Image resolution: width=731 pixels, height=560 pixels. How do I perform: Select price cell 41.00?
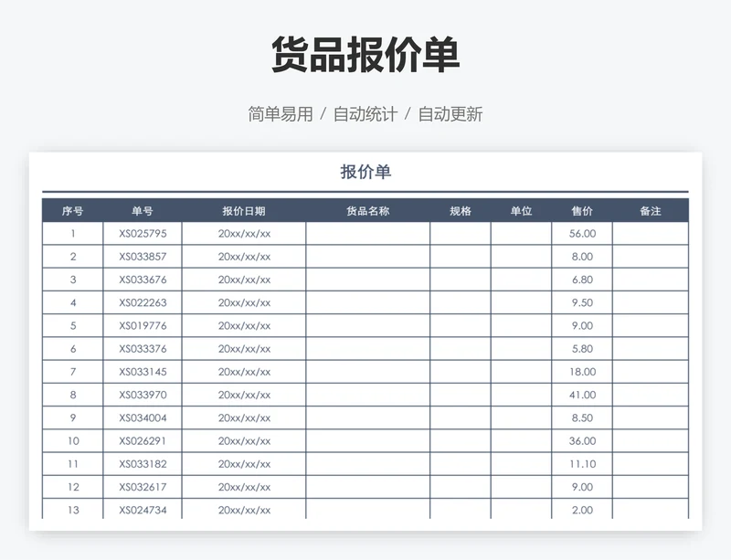click(x=582, y=395)
